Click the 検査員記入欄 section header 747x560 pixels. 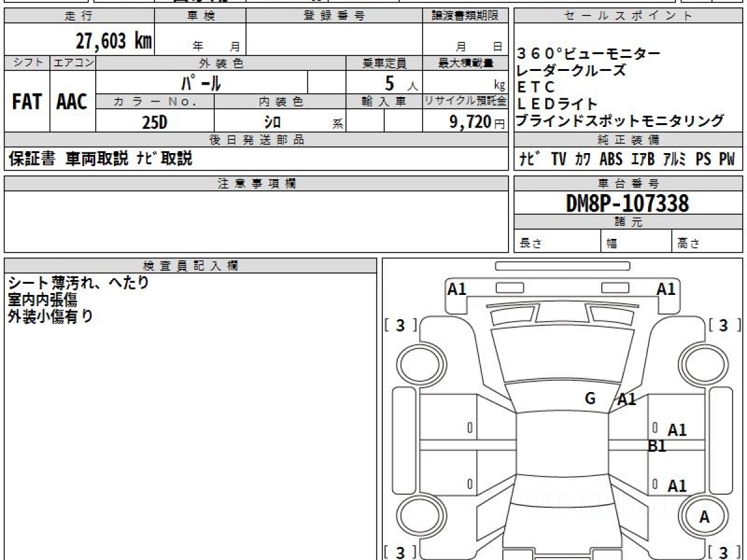[190, 266]
